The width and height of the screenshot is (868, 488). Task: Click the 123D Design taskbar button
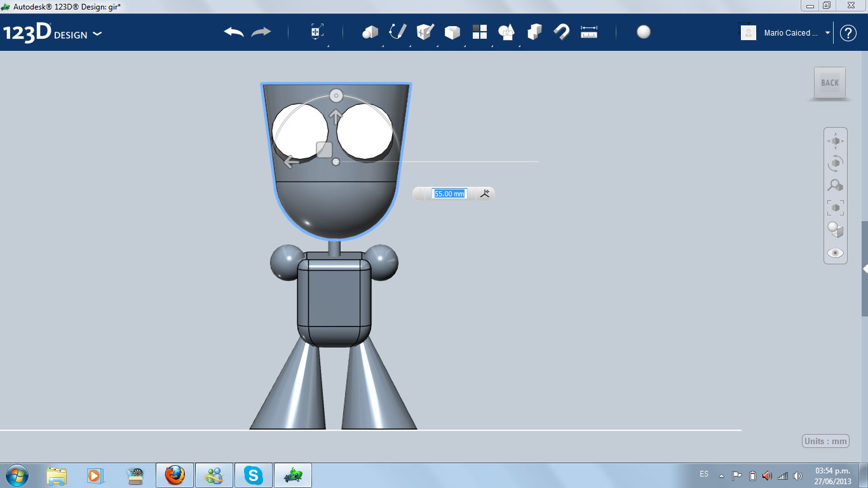[293, 475]
